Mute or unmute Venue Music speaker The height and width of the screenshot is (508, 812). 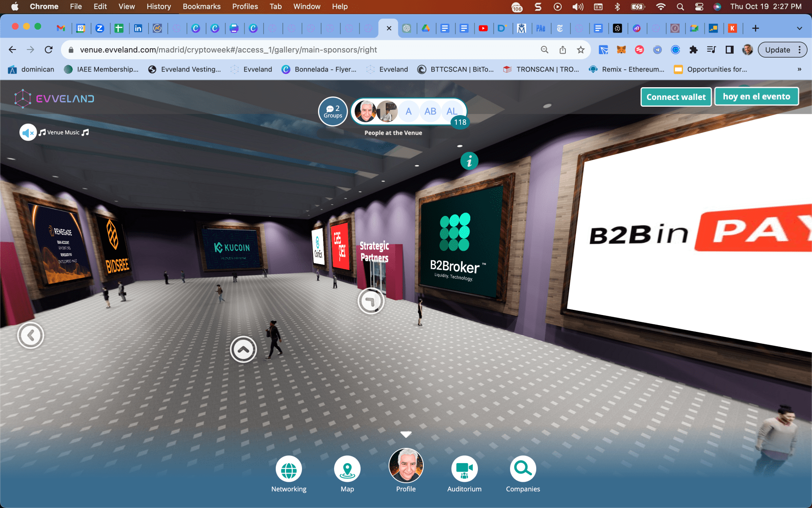point(28,133)
